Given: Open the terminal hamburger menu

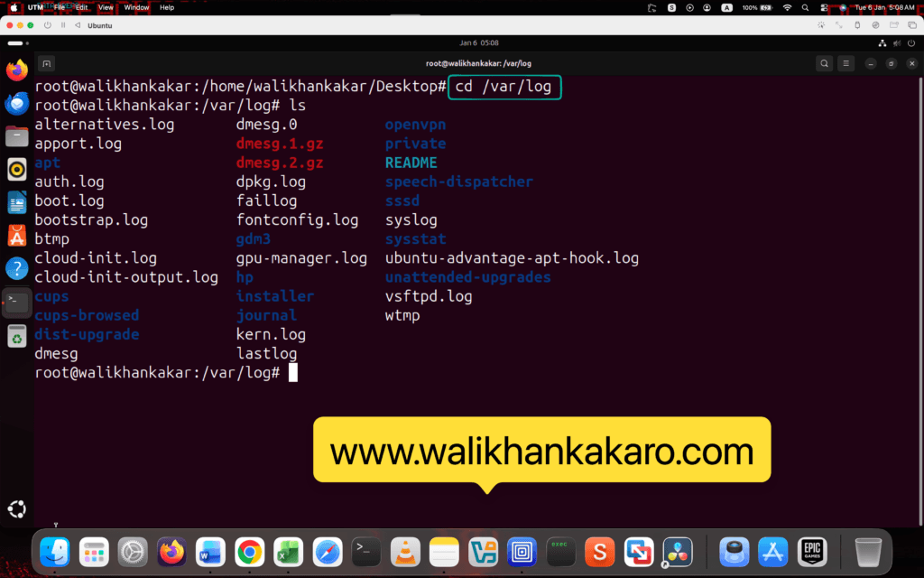Looking at the screenshot, I should [845, 63].
